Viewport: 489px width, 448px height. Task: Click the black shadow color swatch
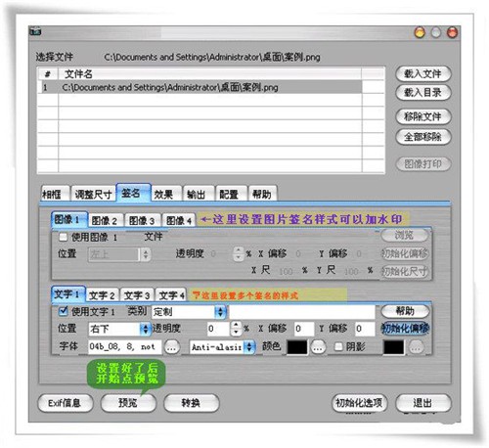tap(394, 347)
